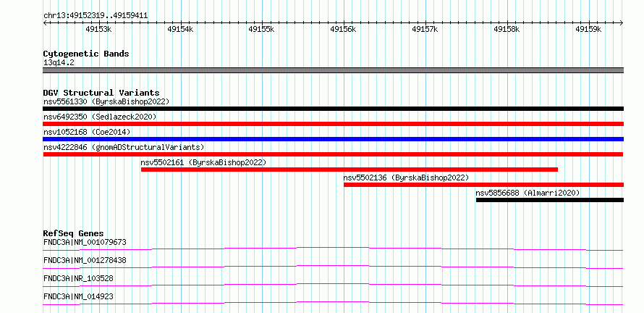Click the DGV Structural Variants track title
Viewport: 644px width, 313px height.
[x=101, y=93]
